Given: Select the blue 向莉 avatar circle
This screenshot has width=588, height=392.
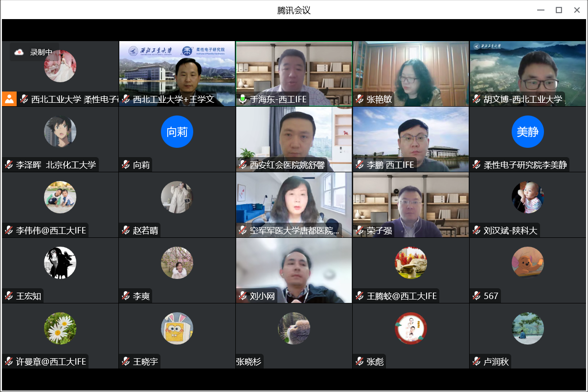Looking at the screenshot, I should point(177,132).
